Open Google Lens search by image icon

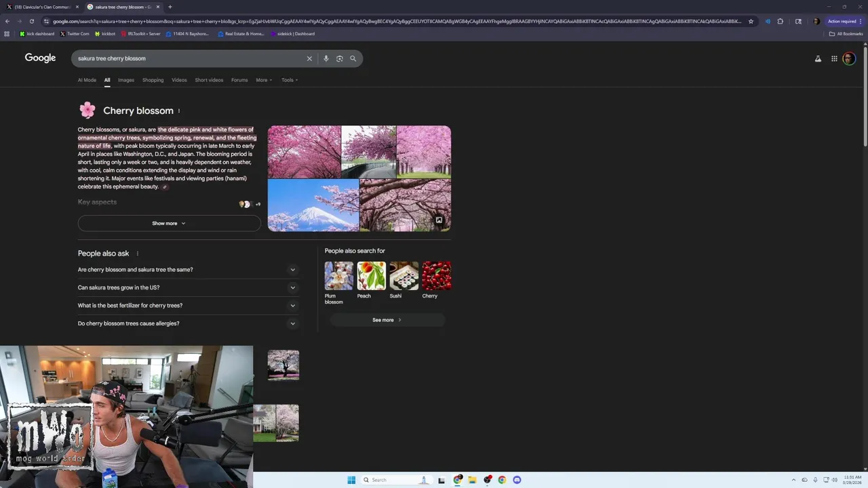click(x=340, y=58)
